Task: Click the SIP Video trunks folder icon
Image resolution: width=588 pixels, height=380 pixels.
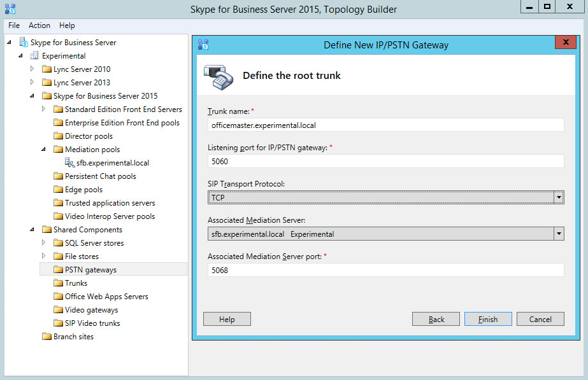Action: (x=58, y=323)
